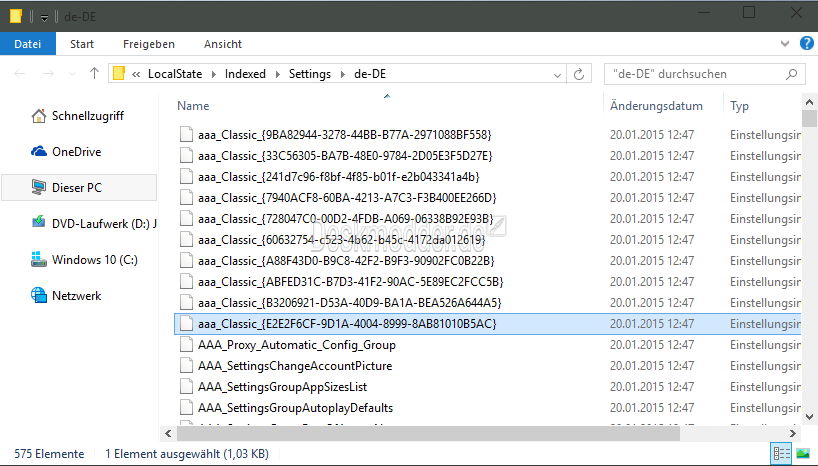Open the Freigeben ribbon tab
This screenshot has height=466, width=818.
pos(149,44)
